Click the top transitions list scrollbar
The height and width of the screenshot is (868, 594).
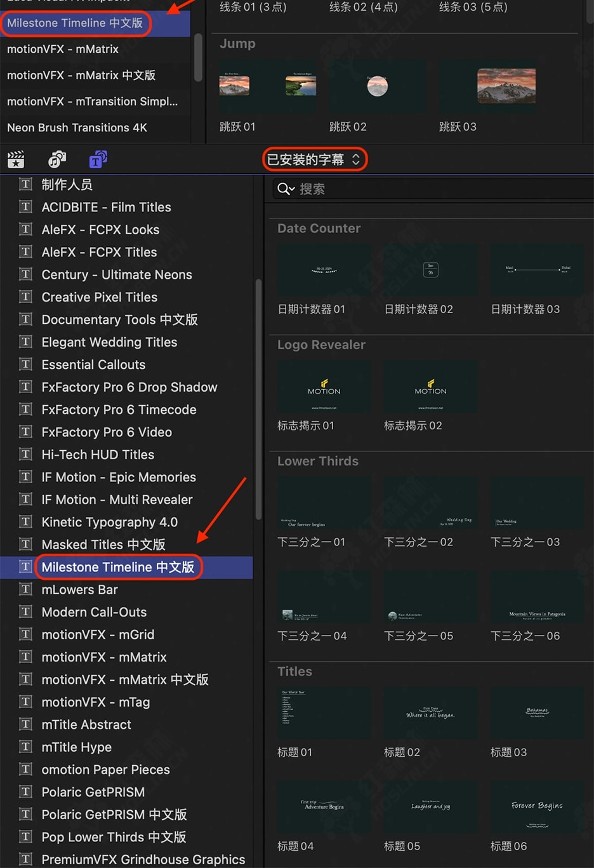point(198,57)
